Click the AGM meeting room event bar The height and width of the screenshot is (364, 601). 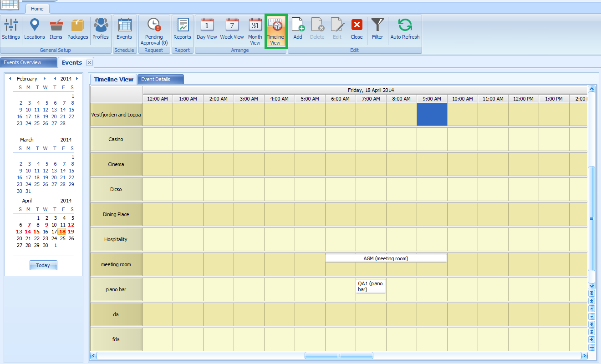tap(386, 258)
